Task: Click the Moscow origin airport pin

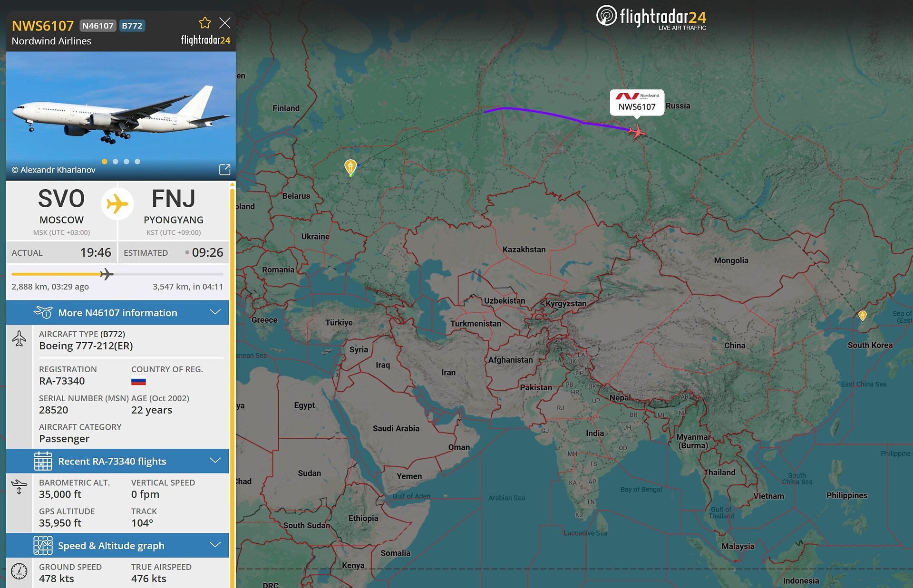Action: [x=350, y=167]
